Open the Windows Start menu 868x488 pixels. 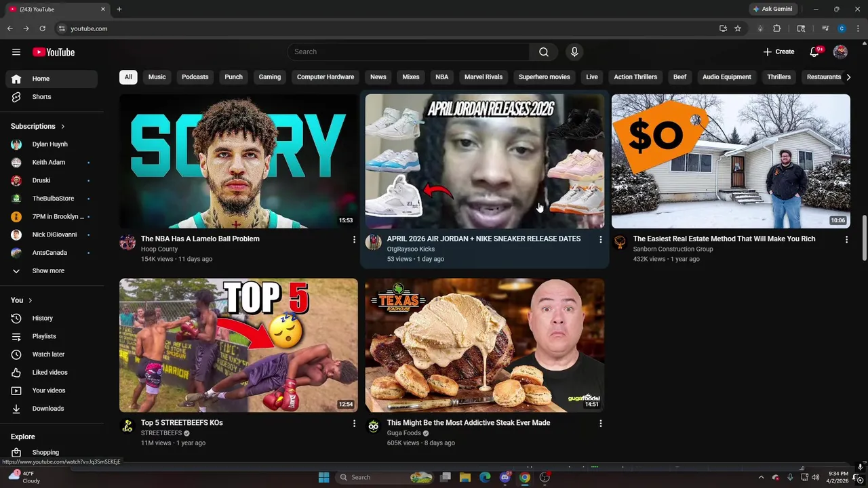click(323, 477)
